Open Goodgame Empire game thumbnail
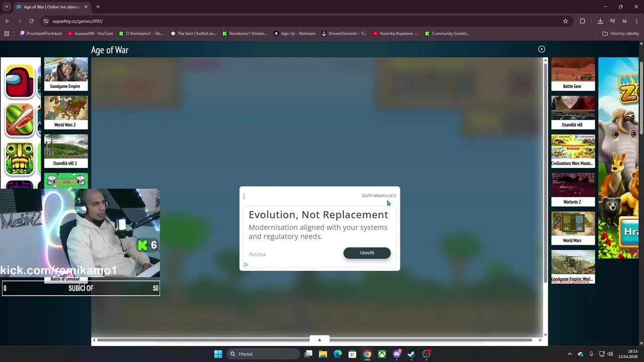This screenshot has width=644, height=362. click(66, 74)
